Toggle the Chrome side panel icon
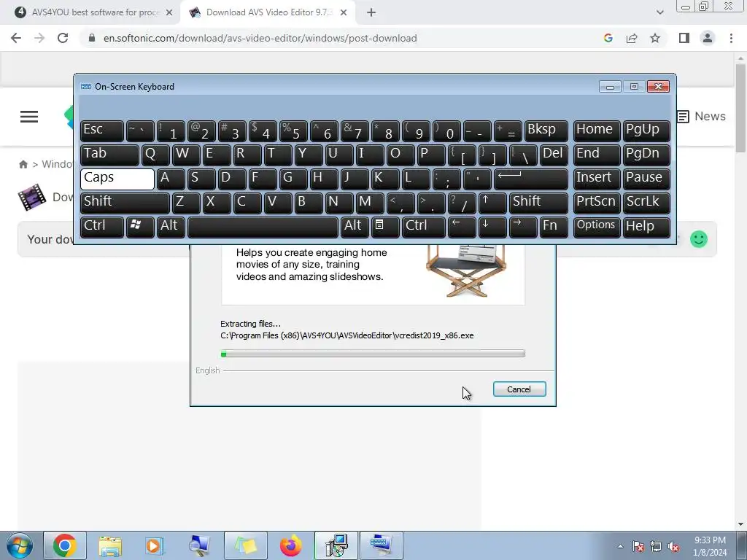 pos(684,38)
